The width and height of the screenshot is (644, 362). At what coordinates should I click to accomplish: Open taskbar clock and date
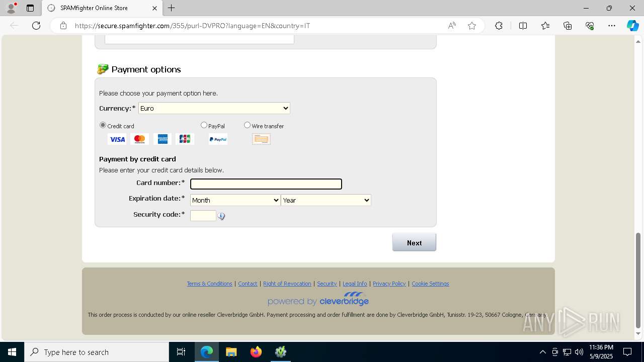(601, 352)
